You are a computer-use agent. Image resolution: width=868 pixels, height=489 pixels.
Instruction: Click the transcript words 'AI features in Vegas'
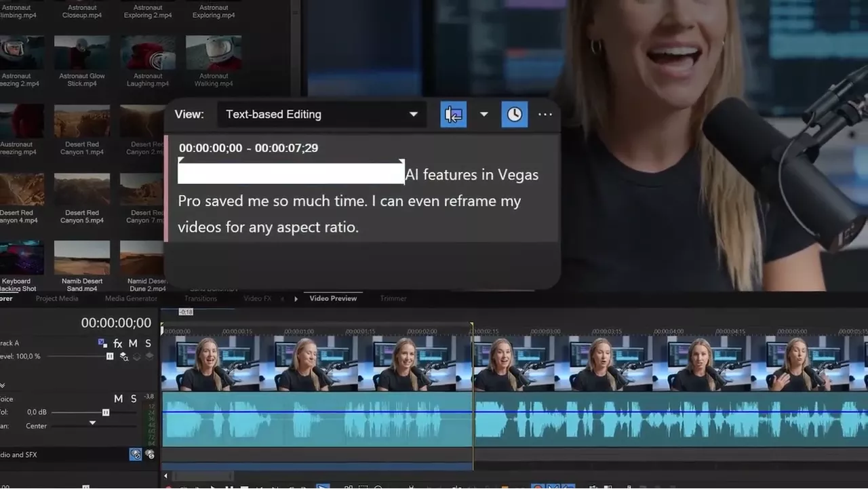(x=472, y=174)
